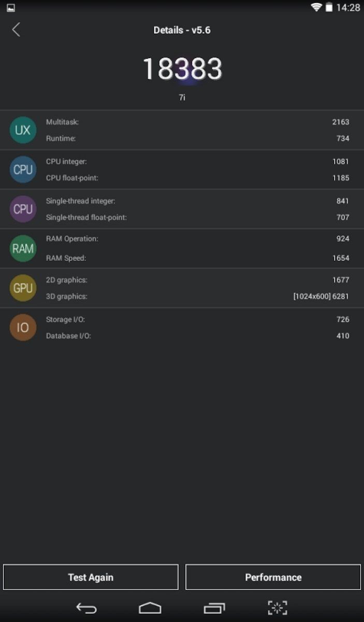The width and height of the screenshot is (364, 622).
Task: Click the green RAM category icon
Action: [23, 248]
